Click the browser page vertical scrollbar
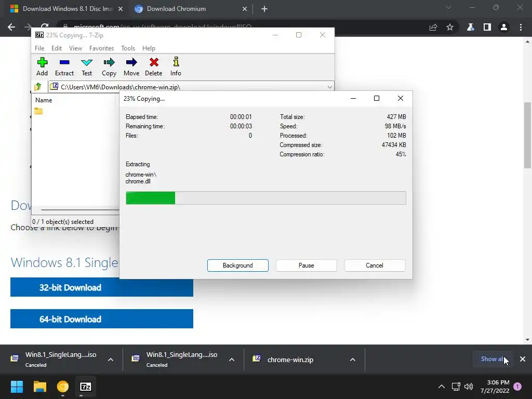Viewport: 532px width, 399px height. tap(527, 136)
